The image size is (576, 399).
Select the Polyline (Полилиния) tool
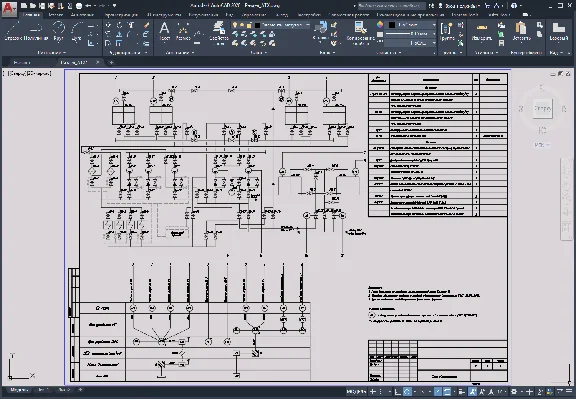coord(36,31)
